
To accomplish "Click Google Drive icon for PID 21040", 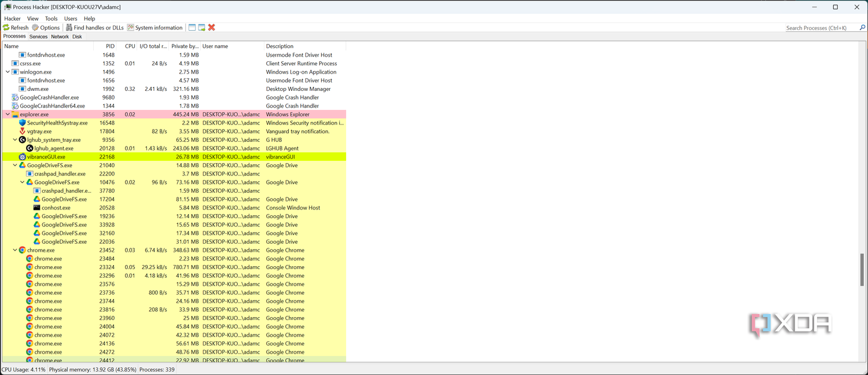I will 23,166.
